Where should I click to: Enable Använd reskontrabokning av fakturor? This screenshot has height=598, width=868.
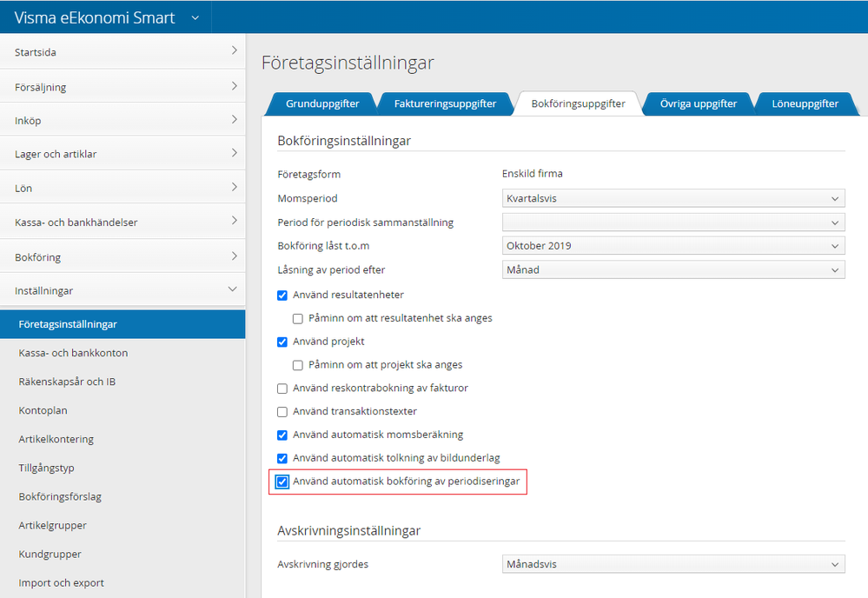click(282, 389)
